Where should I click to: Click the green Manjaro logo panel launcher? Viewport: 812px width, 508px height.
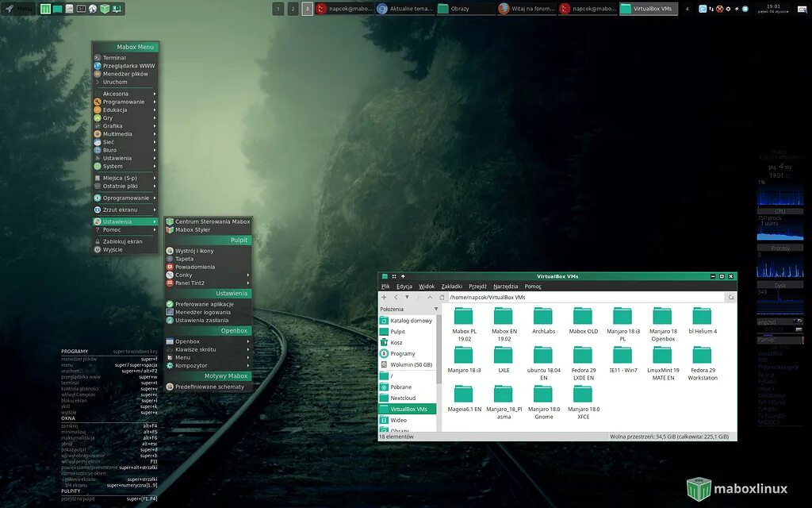pyautogui.click(x=45, y=9)
